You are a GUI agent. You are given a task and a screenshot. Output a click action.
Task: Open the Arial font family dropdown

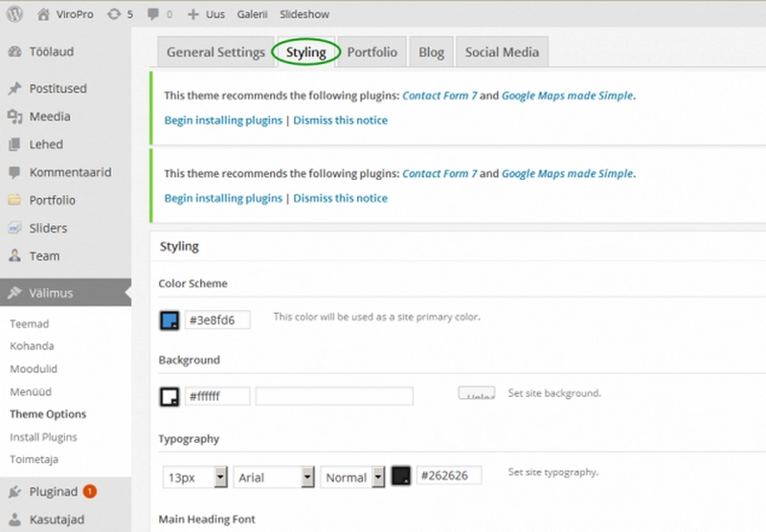coord(275,477)
